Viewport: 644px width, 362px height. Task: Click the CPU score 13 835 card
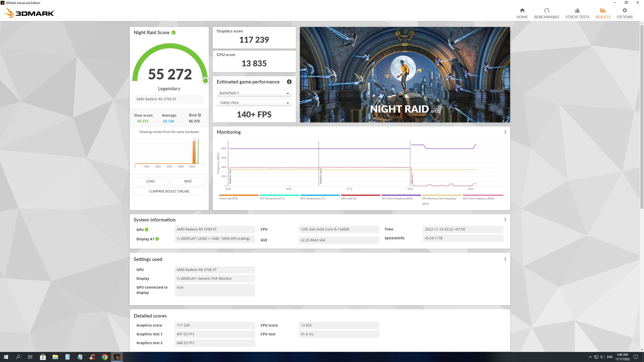(x=254, y=61)
